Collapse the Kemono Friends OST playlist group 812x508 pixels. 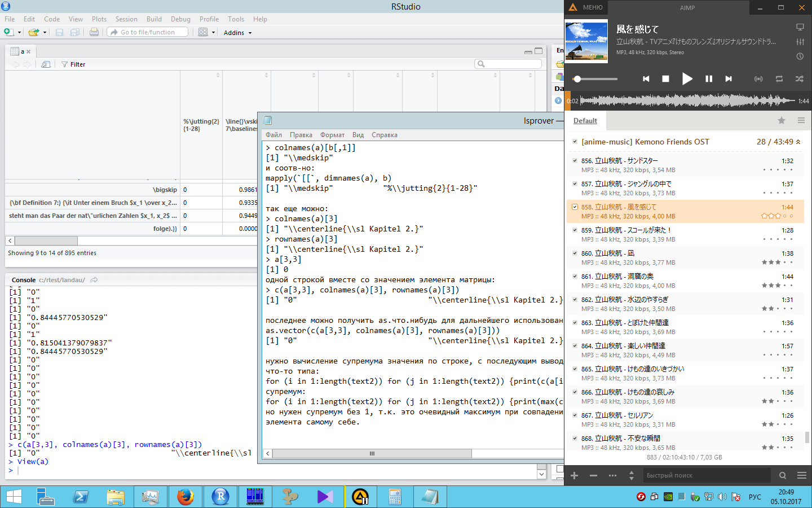point(798,142)
